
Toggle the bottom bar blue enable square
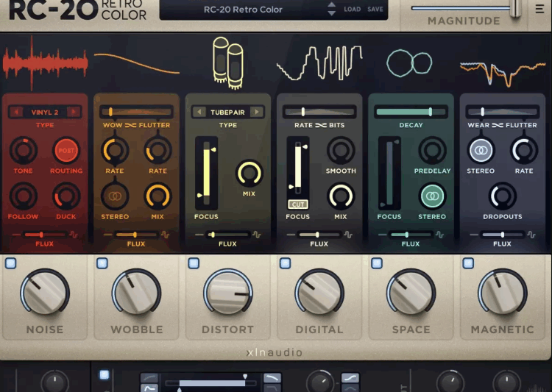pyautogui.click(x=105, y=375)
